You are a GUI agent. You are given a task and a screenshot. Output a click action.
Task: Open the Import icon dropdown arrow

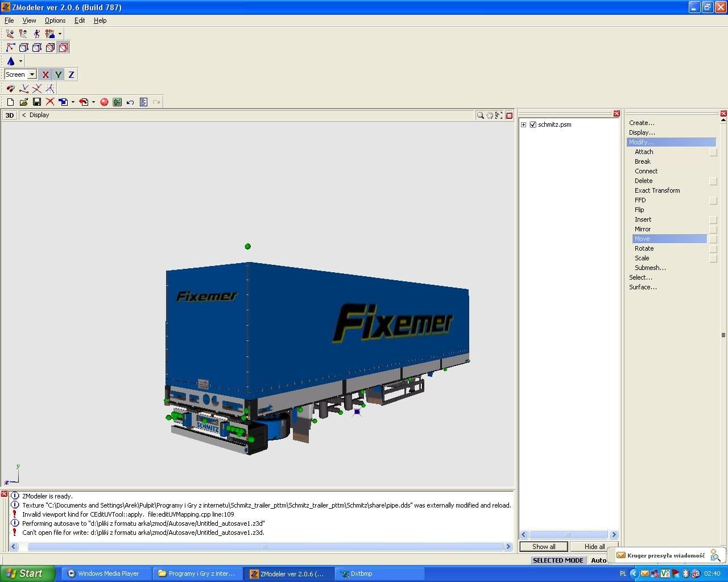[73, 102]
